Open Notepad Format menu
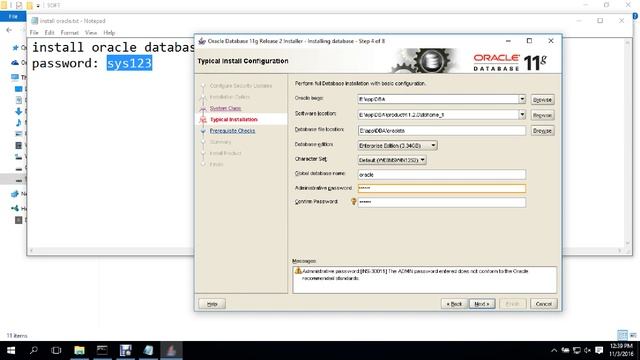Image resolution: width=640 pixels, height=360 pixels. coord(69,33)
